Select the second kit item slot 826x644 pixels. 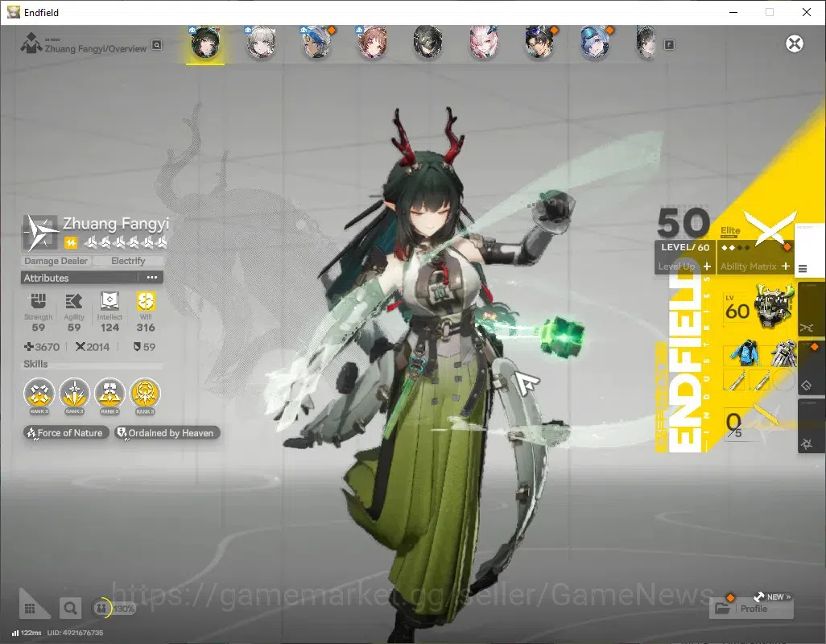pyautogui.click(x=759, y=380)
